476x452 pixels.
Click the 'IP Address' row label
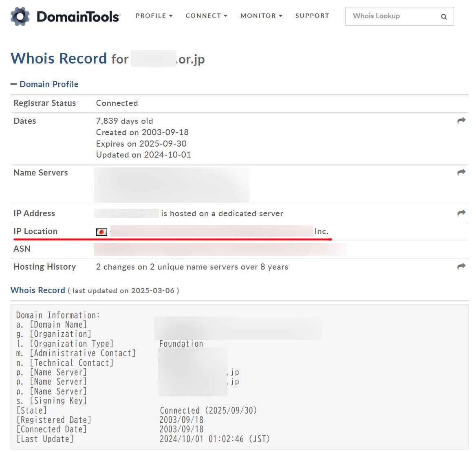click(x=34, y=213)
